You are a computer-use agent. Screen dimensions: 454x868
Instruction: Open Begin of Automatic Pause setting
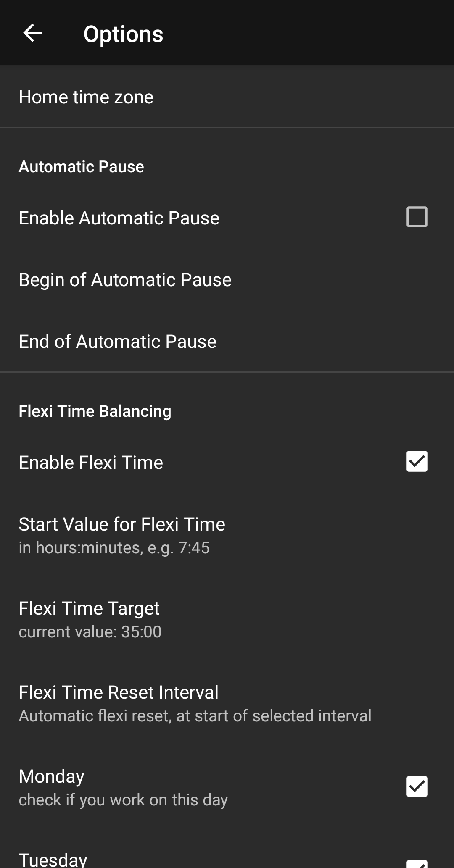coord(125,280)
